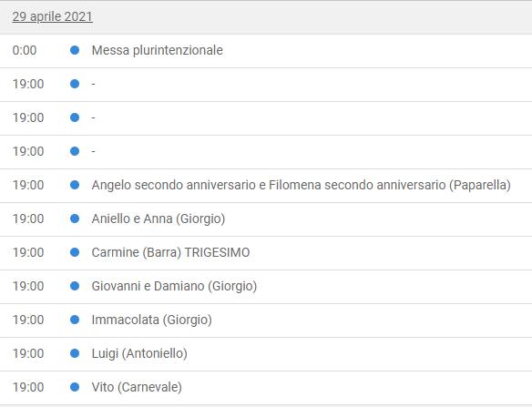Open the Vito (Carnevale) event
Image resolution: width=532 pixels, height=407 pixels.
point(137,387)
